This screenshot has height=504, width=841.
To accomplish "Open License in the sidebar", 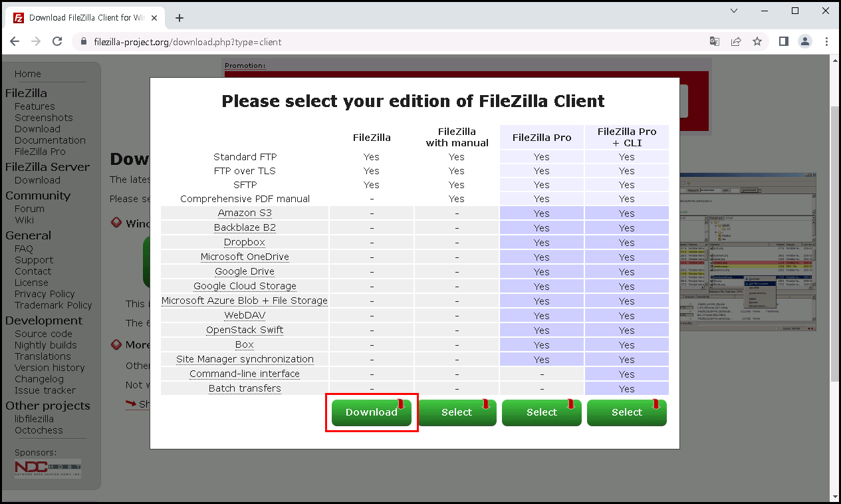I will pos(31,283).
